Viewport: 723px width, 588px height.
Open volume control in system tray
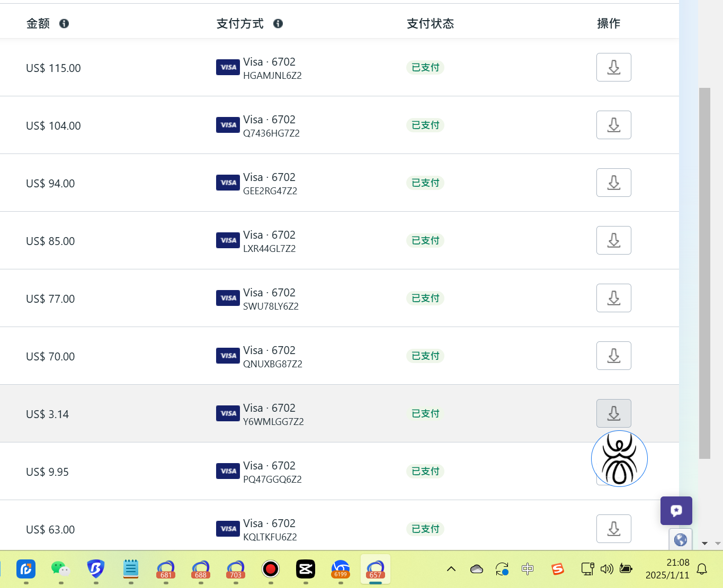pyautogui.click(x=606, y=569)
